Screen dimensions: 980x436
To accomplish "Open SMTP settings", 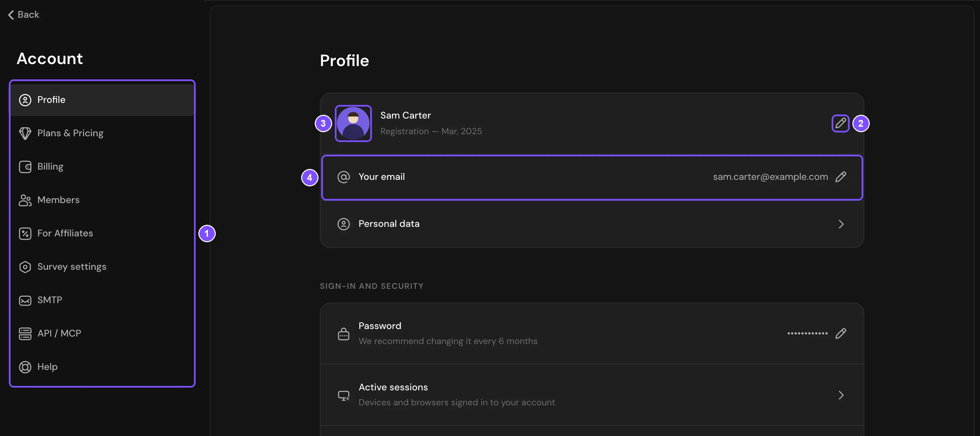I will [102, 300].
